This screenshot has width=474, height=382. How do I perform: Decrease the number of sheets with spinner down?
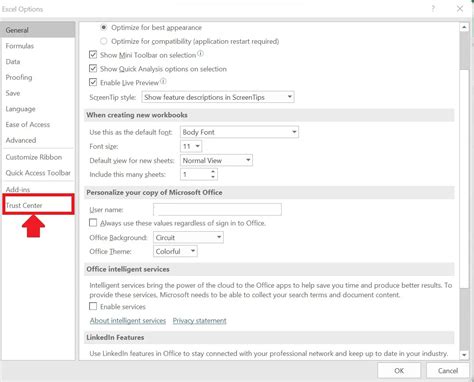click(213, 177)
